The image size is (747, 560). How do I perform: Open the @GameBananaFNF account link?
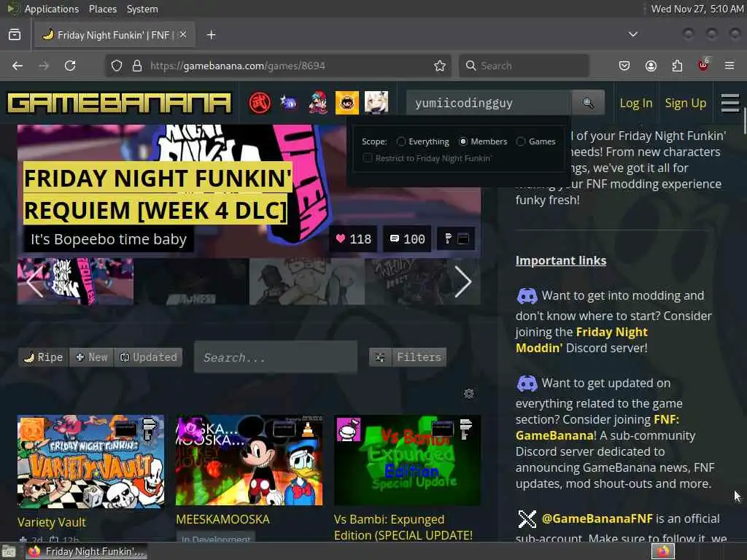point(597,518)
